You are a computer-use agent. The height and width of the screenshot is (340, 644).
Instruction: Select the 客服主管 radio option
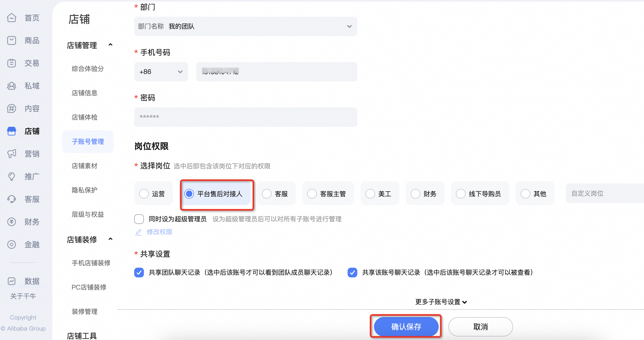pyautogui.click(x=312, y=194)
